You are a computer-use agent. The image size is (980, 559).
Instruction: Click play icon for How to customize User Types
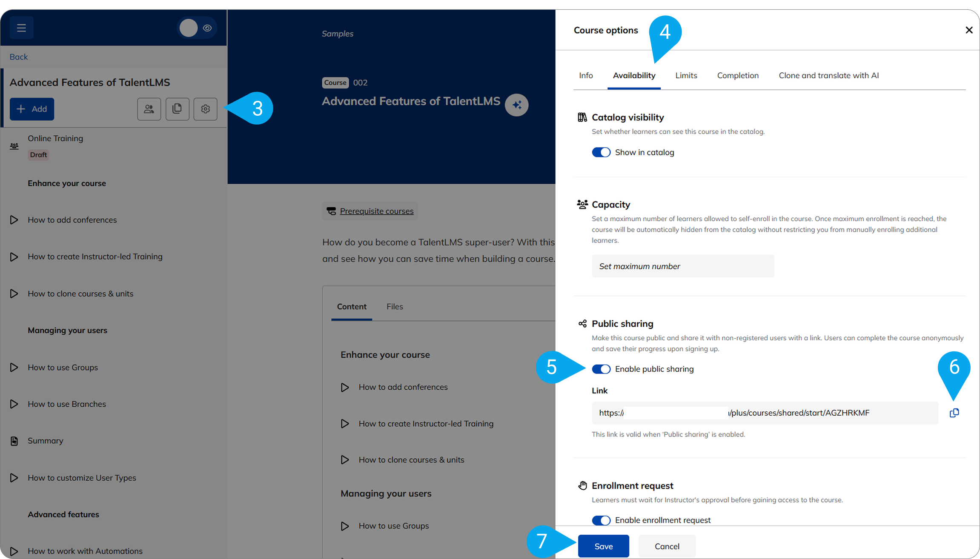[x=14, y=478]
